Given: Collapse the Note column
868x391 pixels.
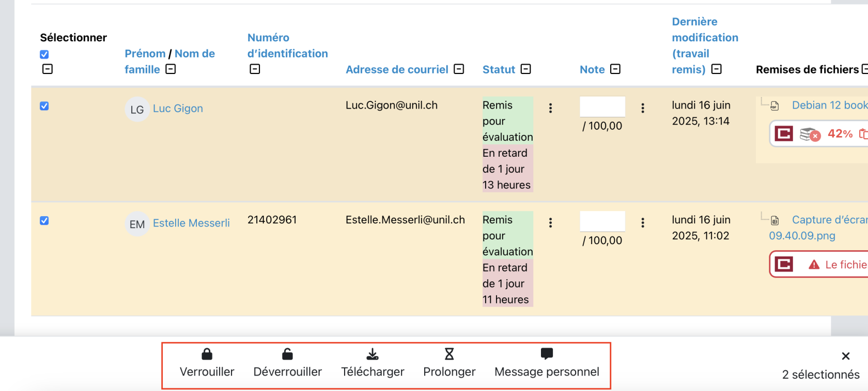Looking at the screenshot, I should 615,69.
